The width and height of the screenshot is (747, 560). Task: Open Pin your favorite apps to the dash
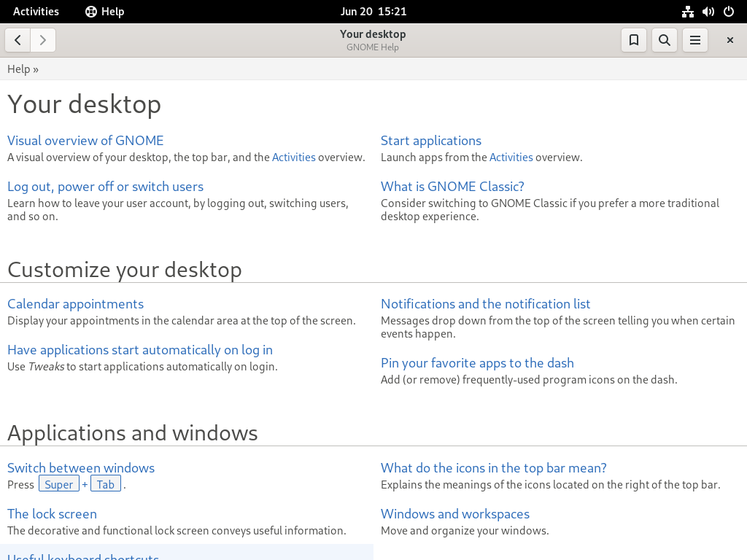pos(477,363)
